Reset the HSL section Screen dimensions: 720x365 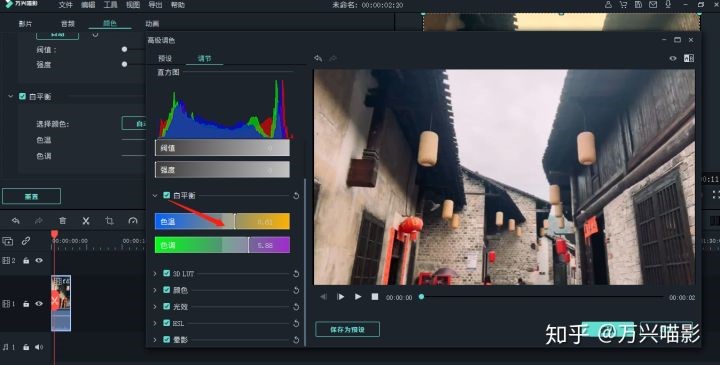296,323
